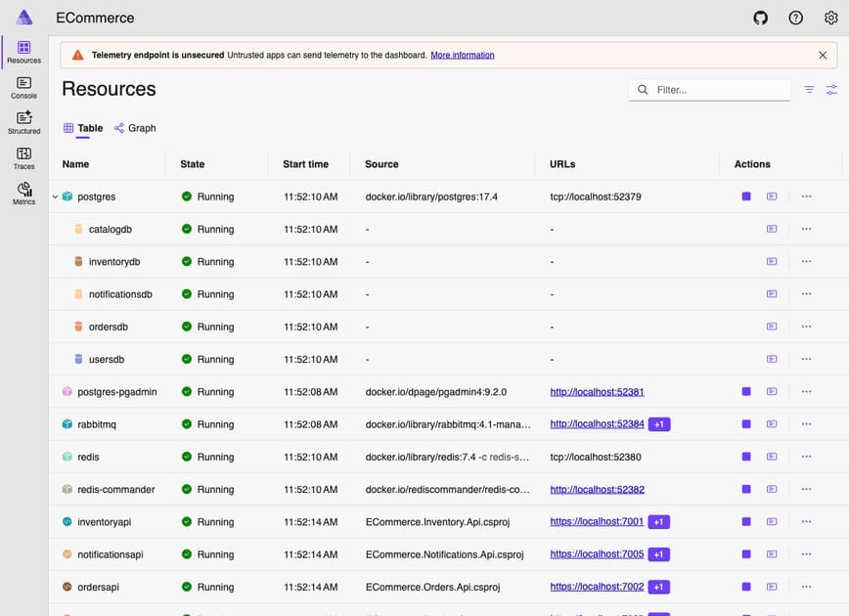Open the postgres-pgadmin localhost:52381 link
Screen dimensions: 849x616
click(598, 392)
